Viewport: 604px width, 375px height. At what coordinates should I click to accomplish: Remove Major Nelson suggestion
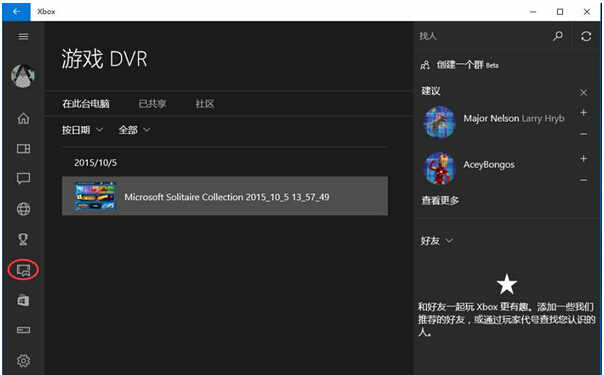584,134
